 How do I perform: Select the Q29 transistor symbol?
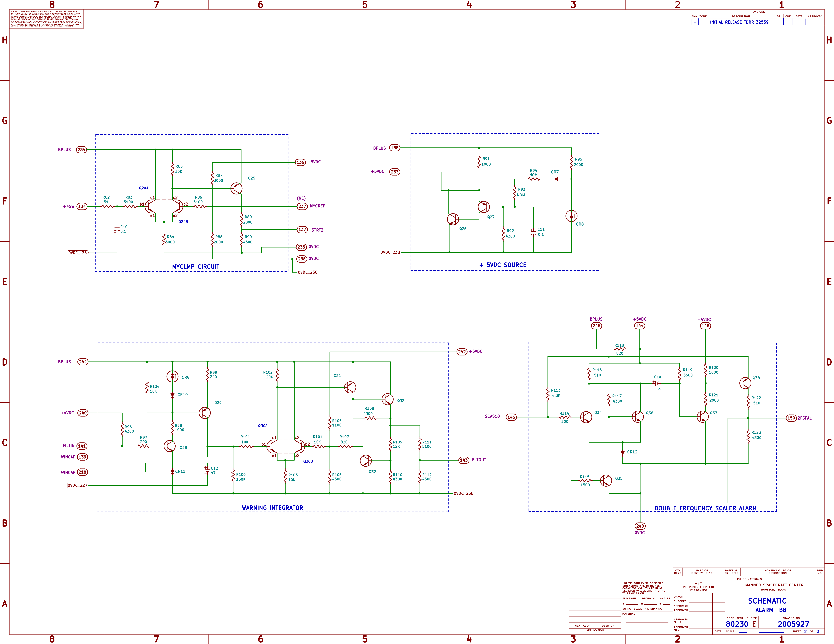coord(205,413)
